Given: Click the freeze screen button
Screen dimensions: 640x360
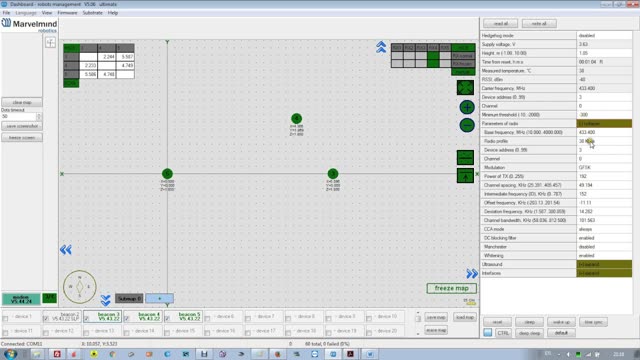Looking at the screenshot, I should tap(22, 138).
